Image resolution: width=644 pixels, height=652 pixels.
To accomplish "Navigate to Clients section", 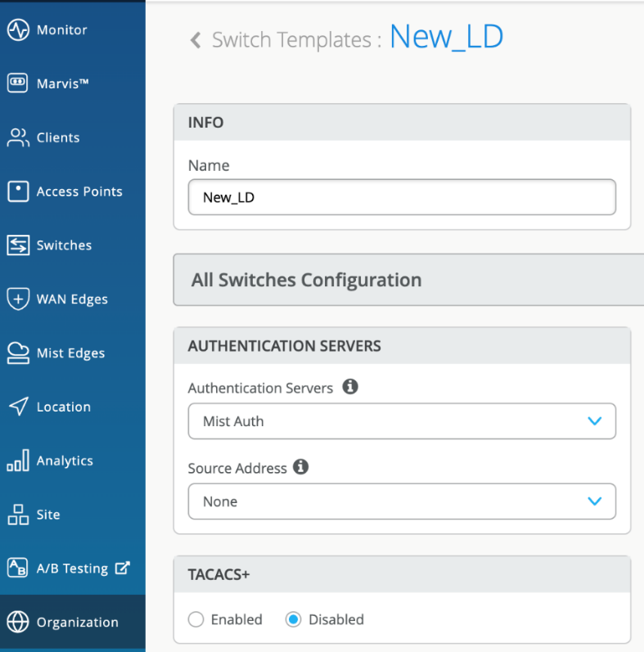I will [x=58, y=137].
